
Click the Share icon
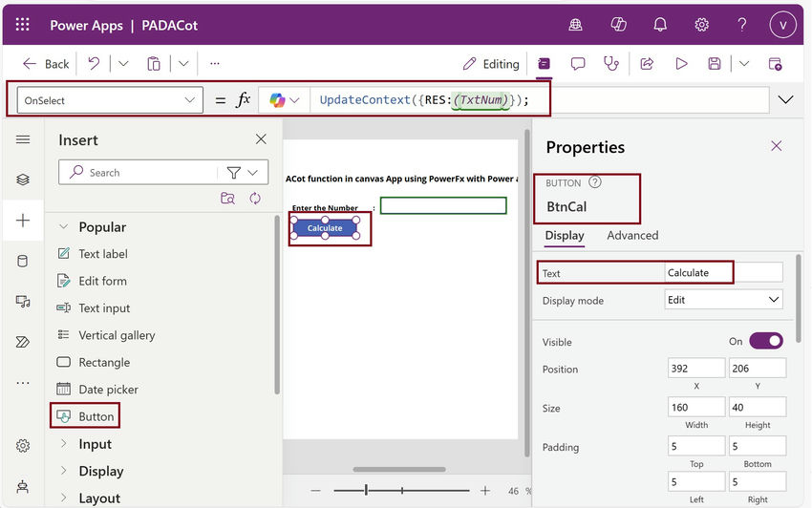point(647,64)
